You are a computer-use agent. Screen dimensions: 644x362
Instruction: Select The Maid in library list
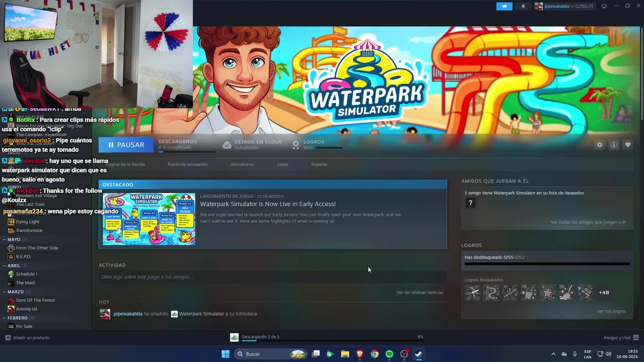point(25,283)
